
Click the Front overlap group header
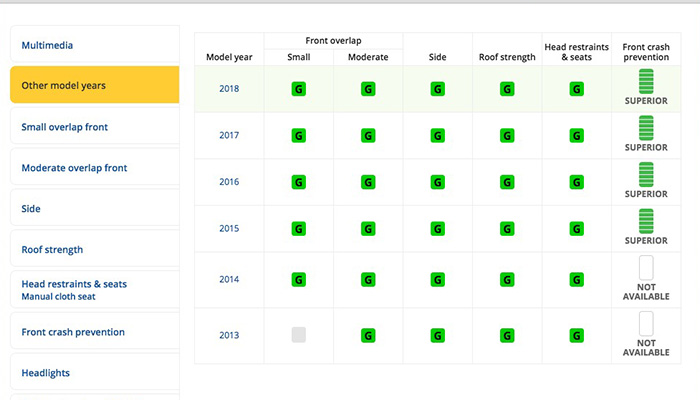[333, 41]
